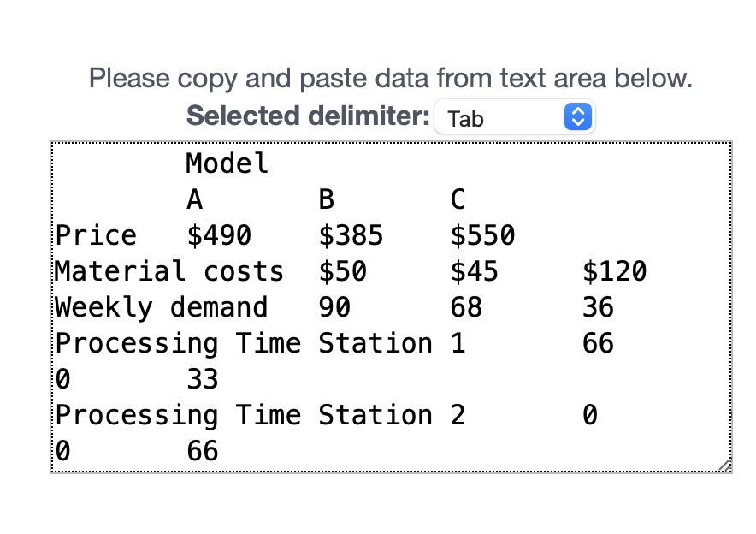Select the $490 price value

221,235
